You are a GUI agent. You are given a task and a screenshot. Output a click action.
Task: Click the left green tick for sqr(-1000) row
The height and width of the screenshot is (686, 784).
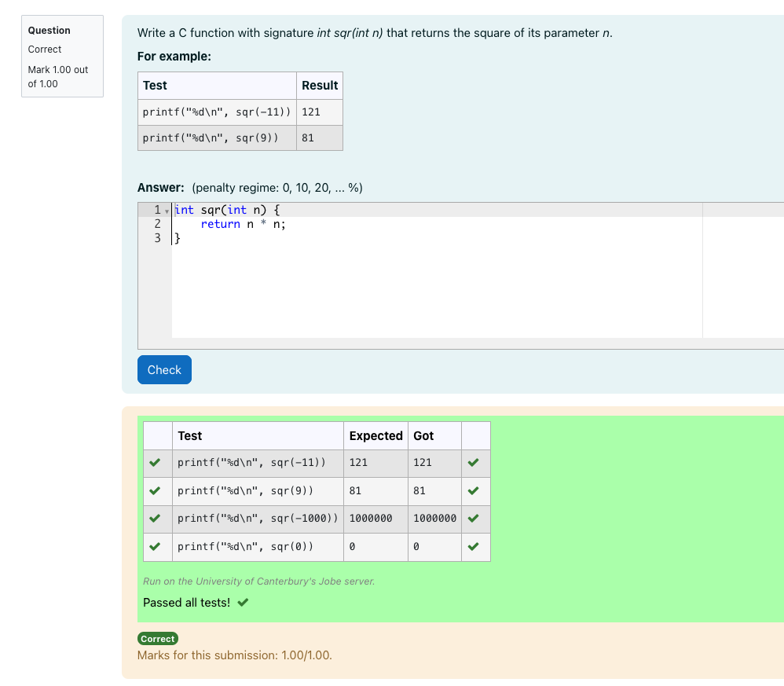point(156,519)
